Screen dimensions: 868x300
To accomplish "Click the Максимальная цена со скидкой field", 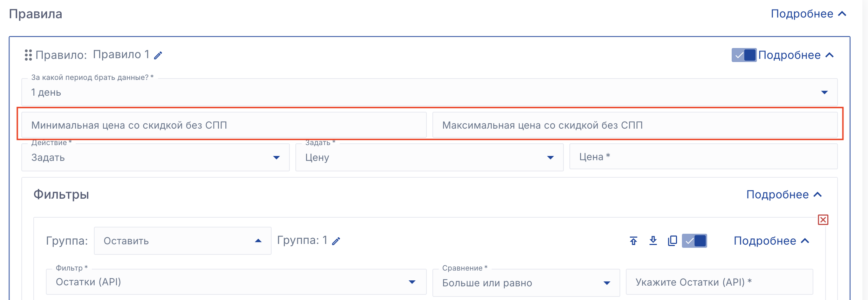I will 634,125.
